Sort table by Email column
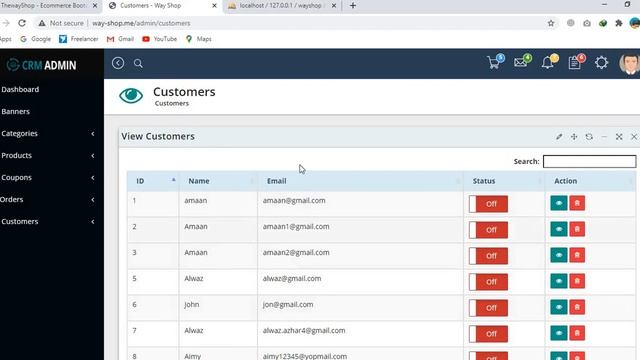 [360, 181]
